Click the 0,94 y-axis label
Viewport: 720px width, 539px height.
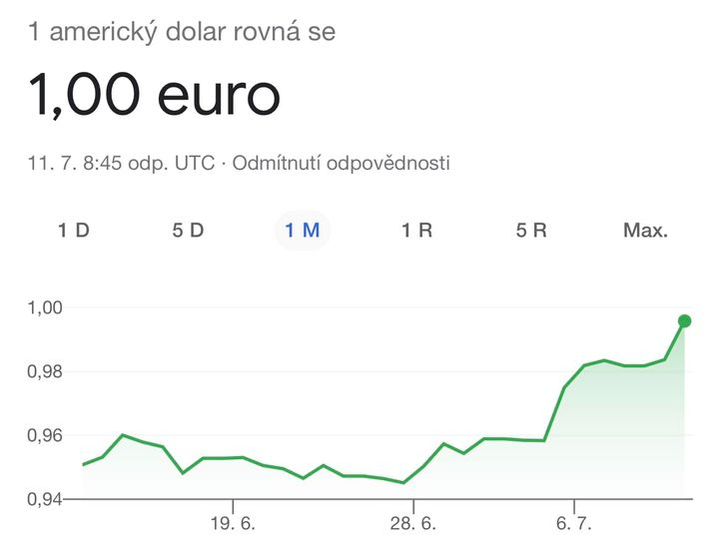click(x=46, y=499)
